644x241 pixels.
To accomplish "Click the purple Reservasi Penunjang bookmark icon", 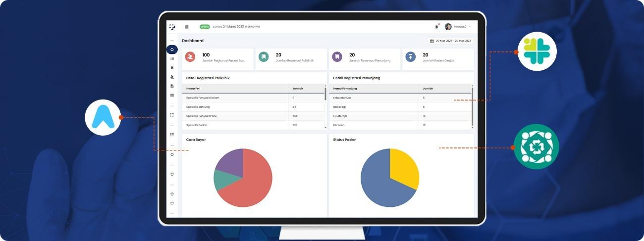I will [x=337, y=57].
